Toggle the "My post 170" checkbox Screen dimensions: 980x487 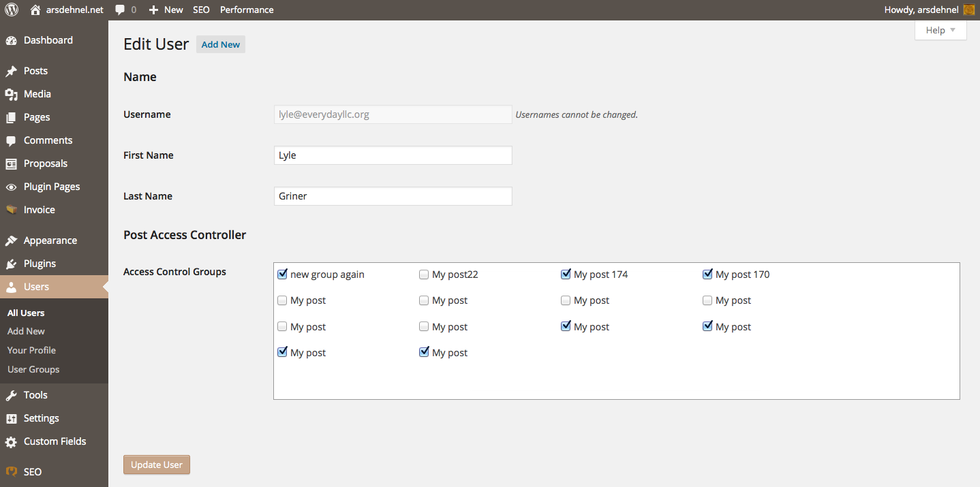coord(707,274)
